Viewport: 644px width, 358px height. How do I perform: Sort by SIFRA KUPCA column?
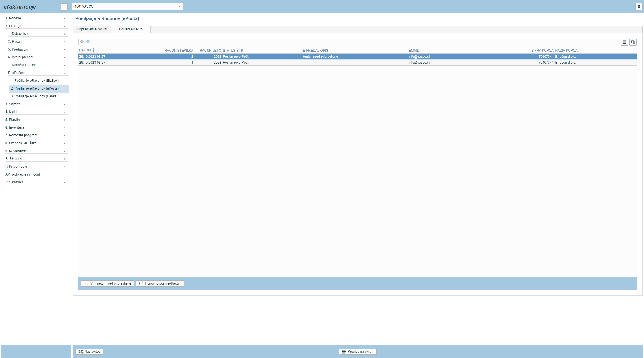(x=542, y=51)
